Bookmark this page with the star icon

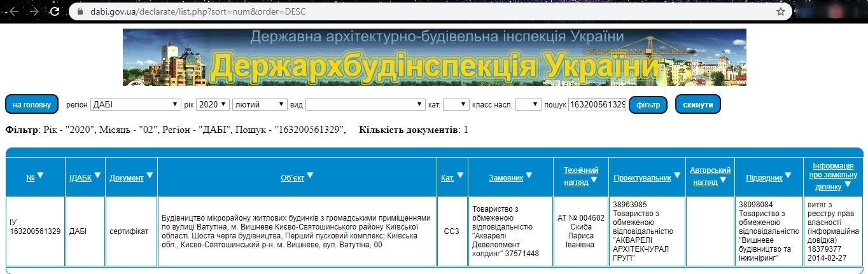pyautogui.click(x=781, y=11)
